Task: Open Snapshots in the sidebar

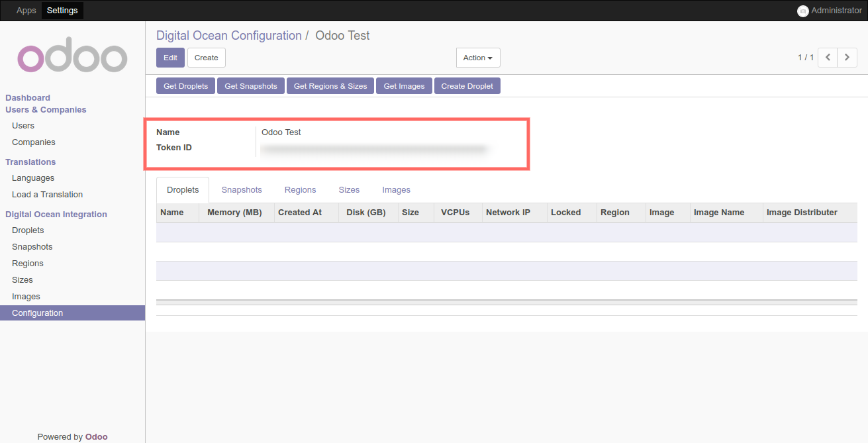Action: tap(32, 247)
